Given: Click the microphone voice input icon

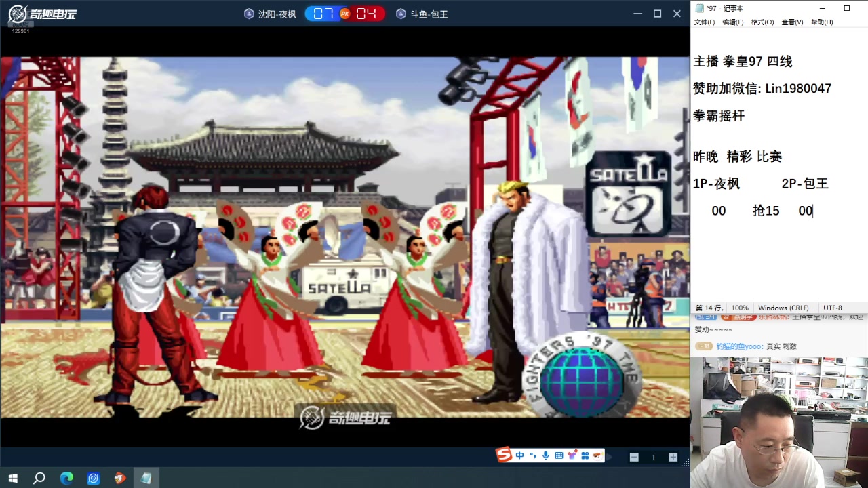Looking at the screenshot, I should click(x=546, y=456).
